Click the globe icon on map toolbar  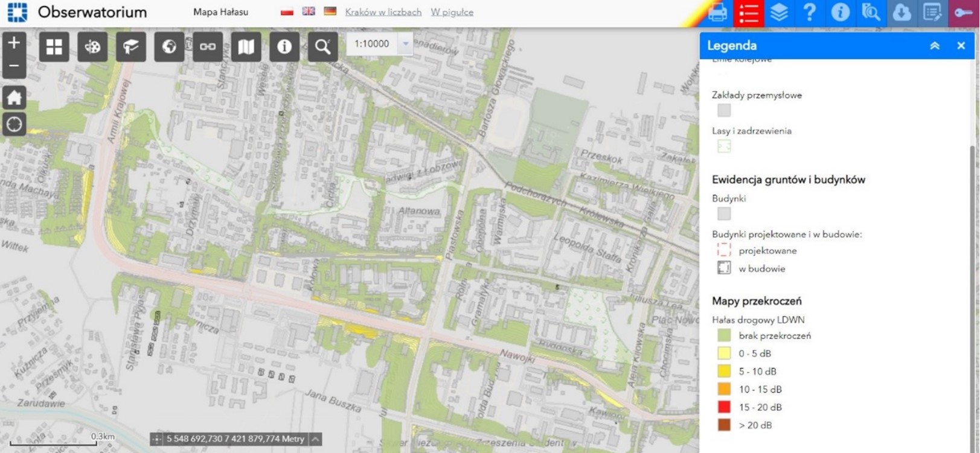click(169, 46)
